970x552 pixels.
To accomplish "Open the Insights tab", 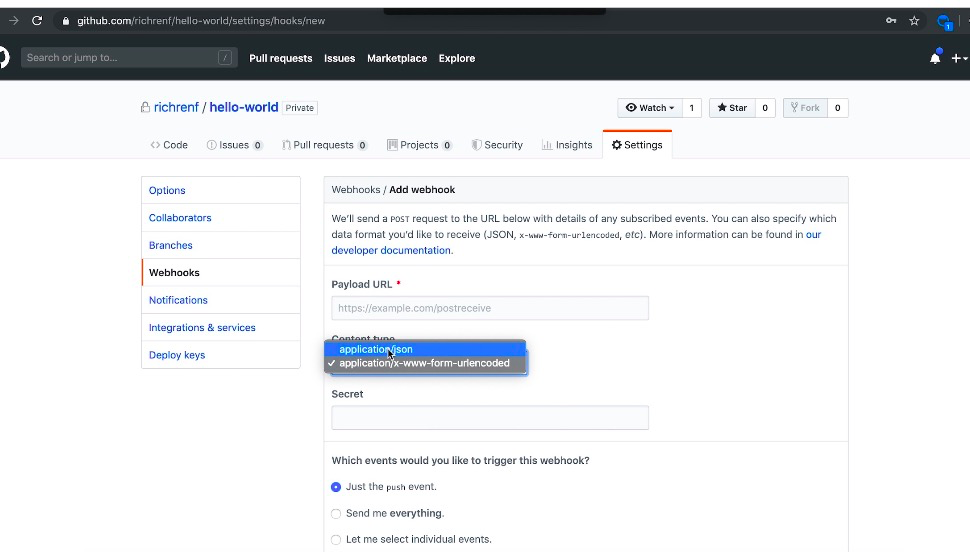I will 567,145.
